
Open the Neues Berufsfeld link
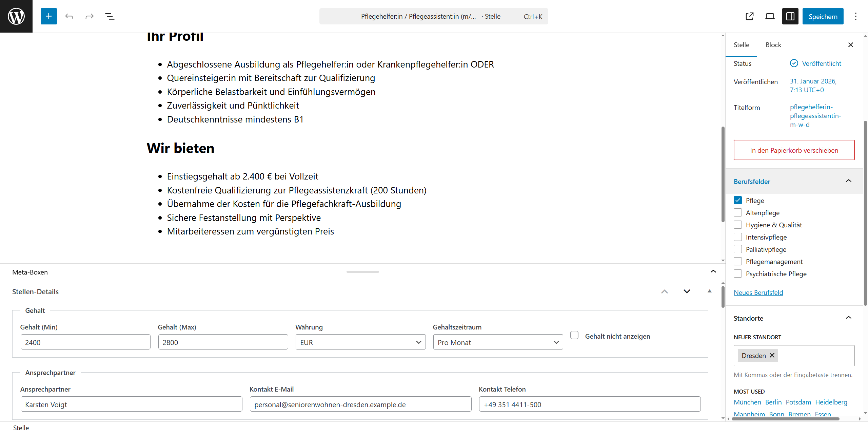coord(758,292)
